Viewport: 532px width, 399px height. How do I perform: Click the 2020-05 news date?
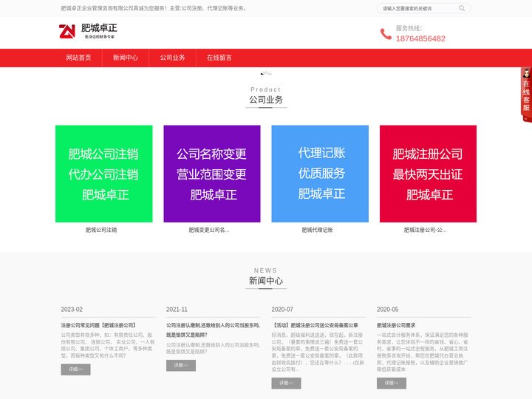click(x=387, y=310)
